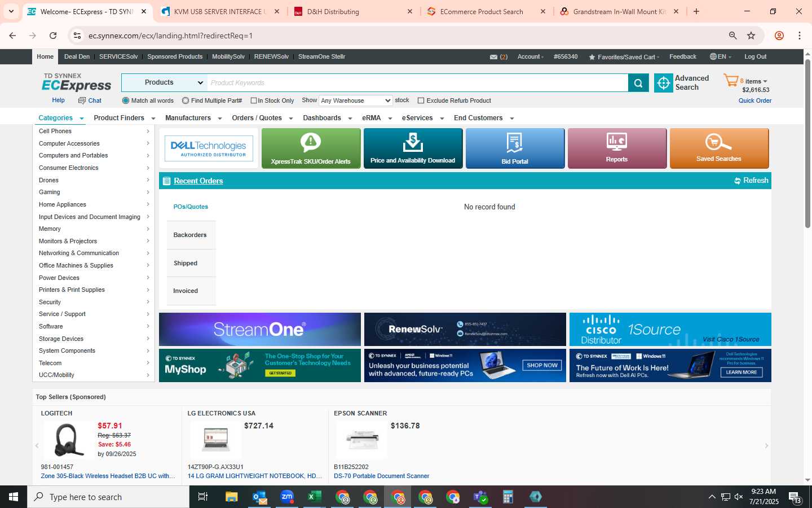Open the Dashboards menu
Viewport: 812px width, 508px height.
pos(327,118)
